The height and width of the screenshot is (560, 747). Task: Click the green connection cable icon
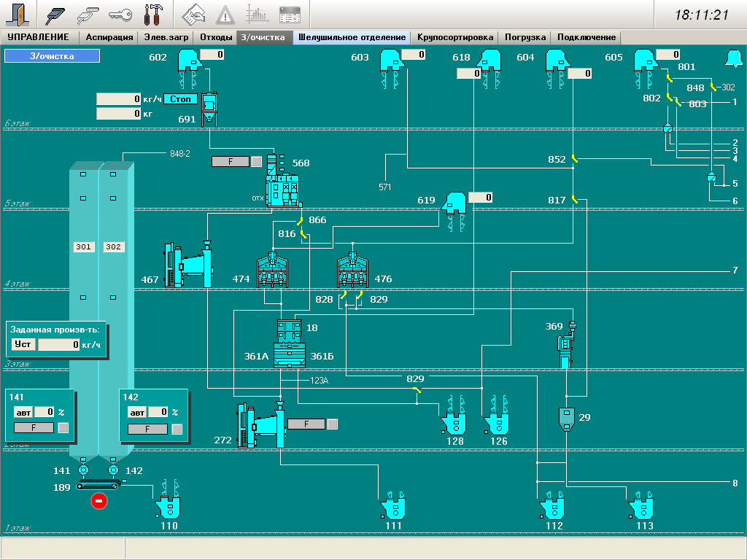56,14
